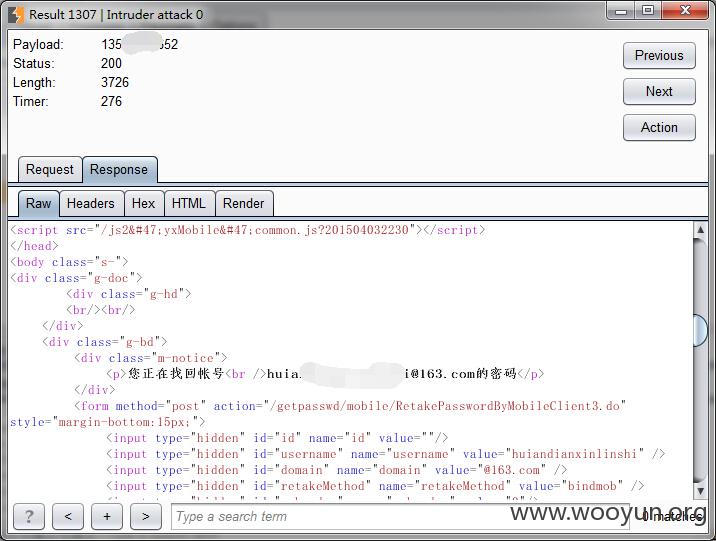Switch to the Headers tab
Screen dimensions: 716x541
(91, 204)
